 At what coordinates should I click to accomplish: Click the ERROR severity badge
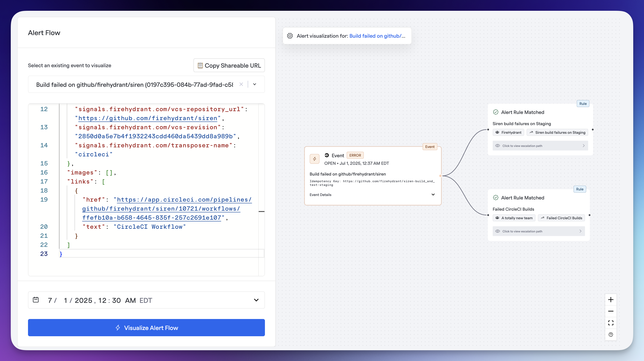[355, 155]
